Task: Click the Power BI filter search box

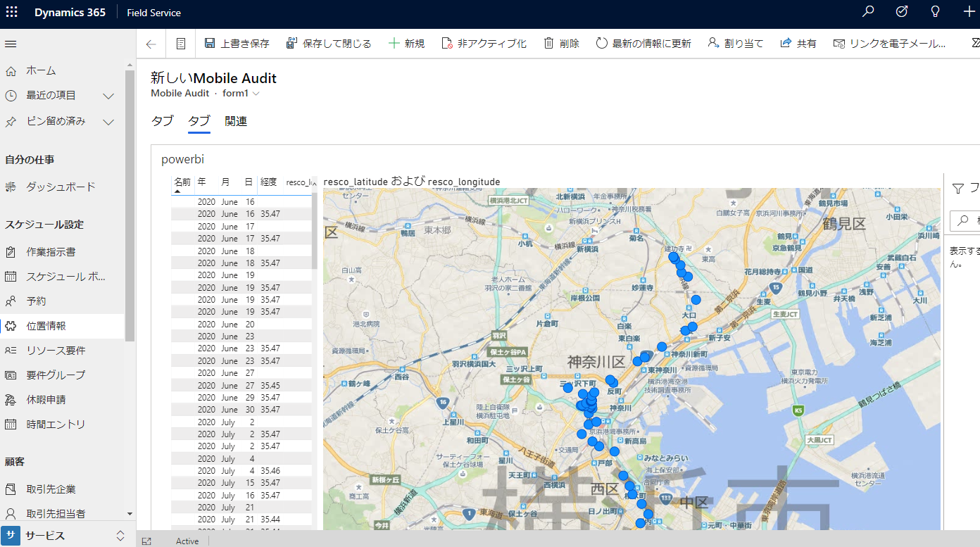Action: [965, 221]
